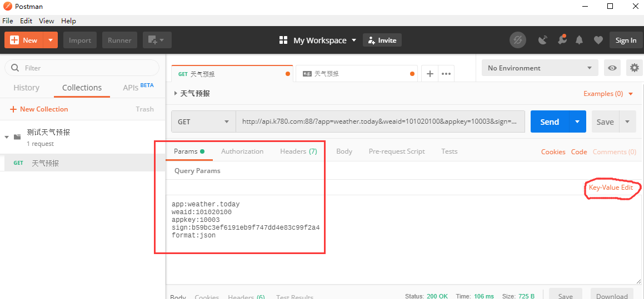Switch to the Collections tab
Image resolution: width=644 pixels, height=299 pixels.
point(82,87)
